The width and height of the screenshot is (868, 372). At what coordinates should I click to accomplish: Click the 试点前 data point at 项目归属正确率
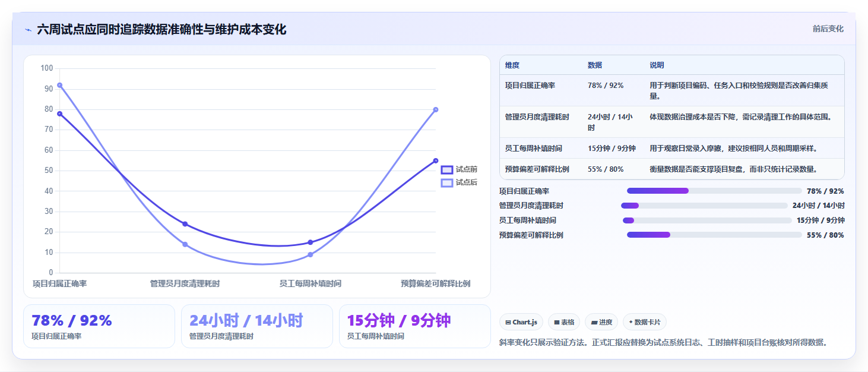click(x=59, y=114)
